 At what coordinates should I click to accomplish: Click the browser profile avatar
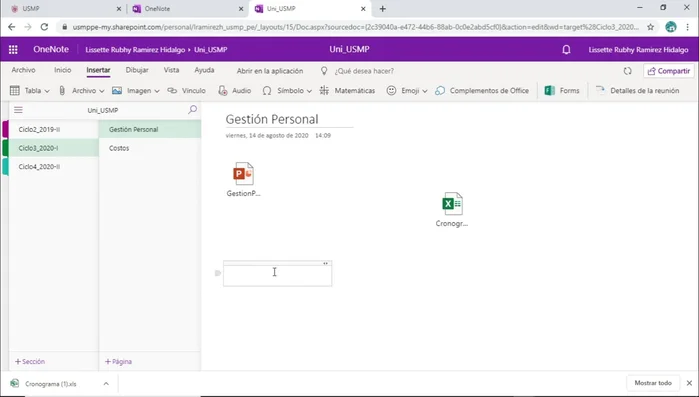pos(670,27)
